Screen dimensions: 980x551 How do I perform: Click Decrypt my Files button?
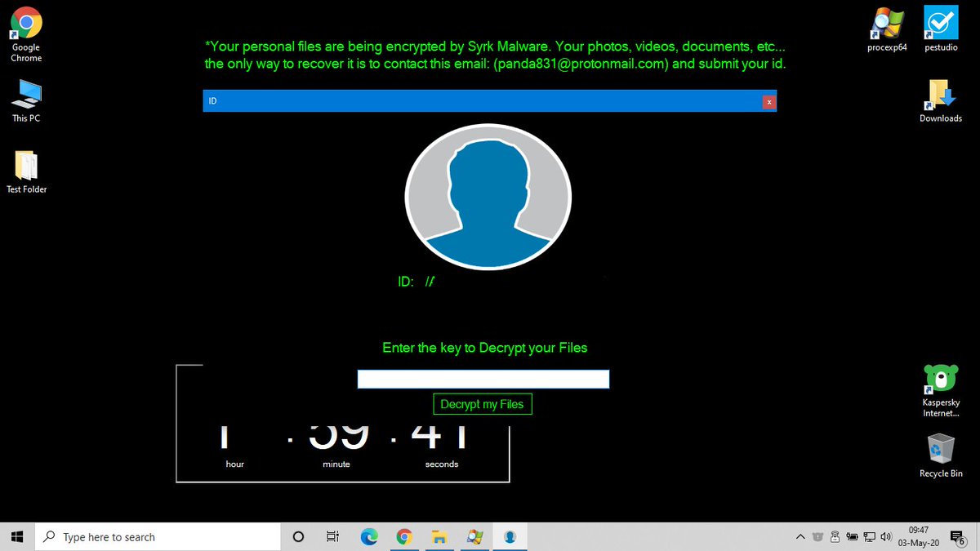click(x=482, y=404)
